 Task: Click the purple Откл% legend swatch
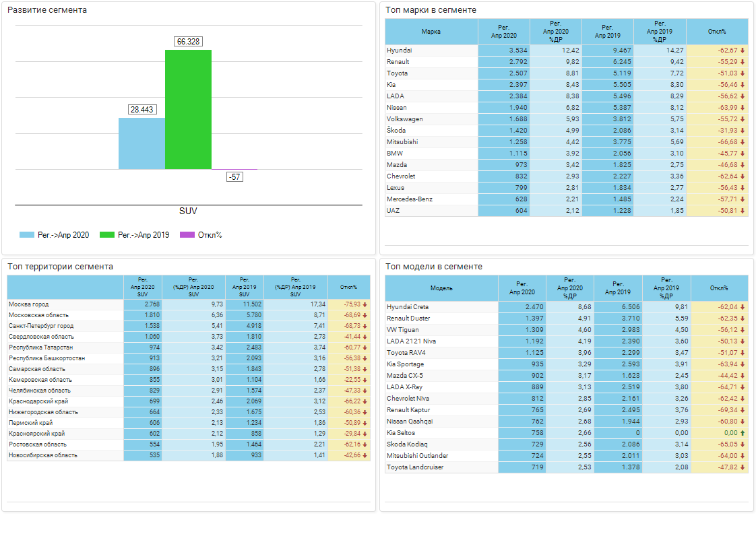tap(187, 235)
